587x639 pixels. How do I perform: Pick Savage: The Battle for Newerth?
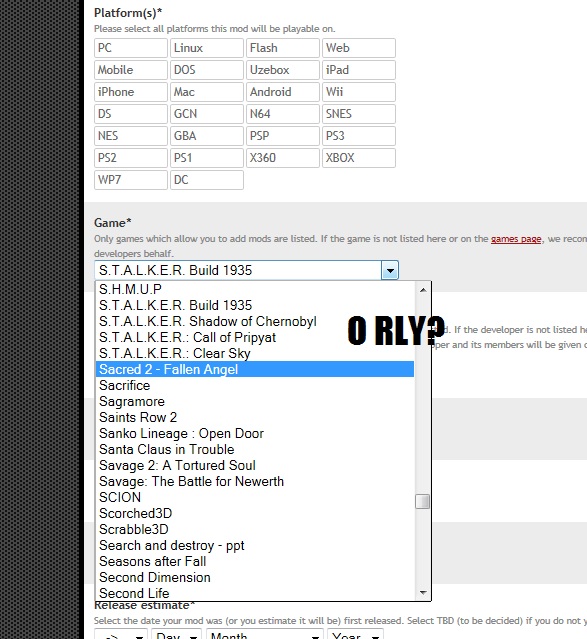pos(255,481)
